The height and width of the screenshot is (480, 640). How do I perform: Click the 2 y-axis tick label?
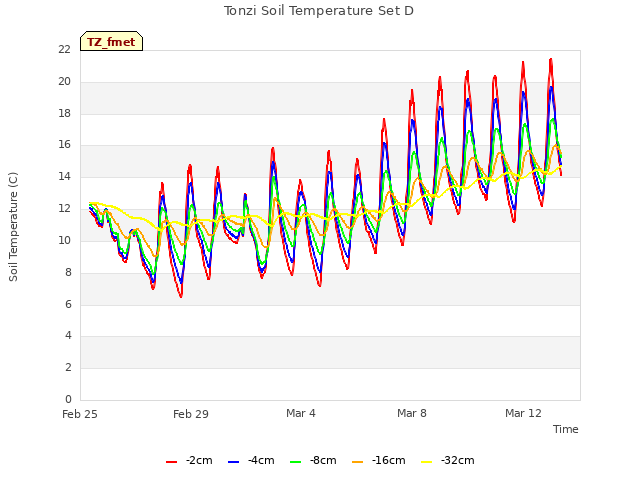(x=68, y=367)
